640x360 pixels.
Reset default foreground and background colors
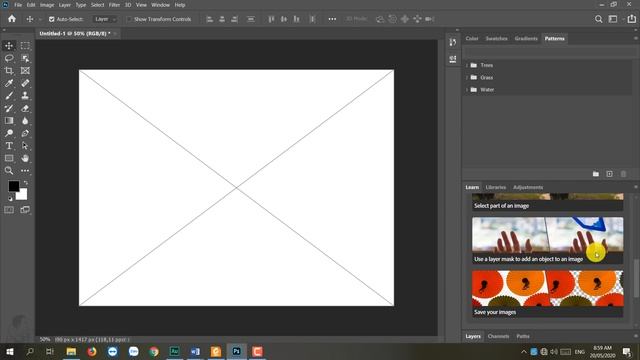coord(10,199)
